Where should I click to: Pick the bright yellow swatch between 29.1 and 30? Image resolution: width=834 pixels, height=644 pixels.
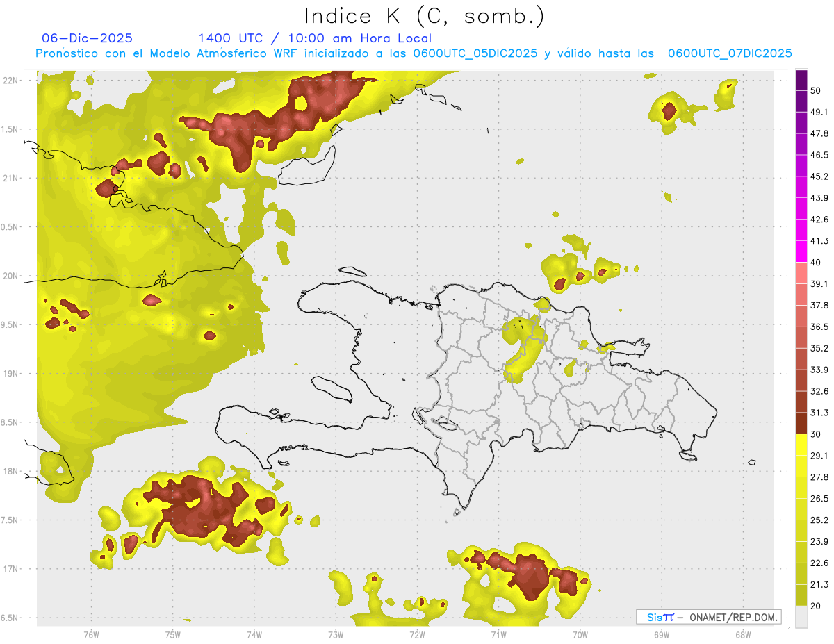click(801, 445)
